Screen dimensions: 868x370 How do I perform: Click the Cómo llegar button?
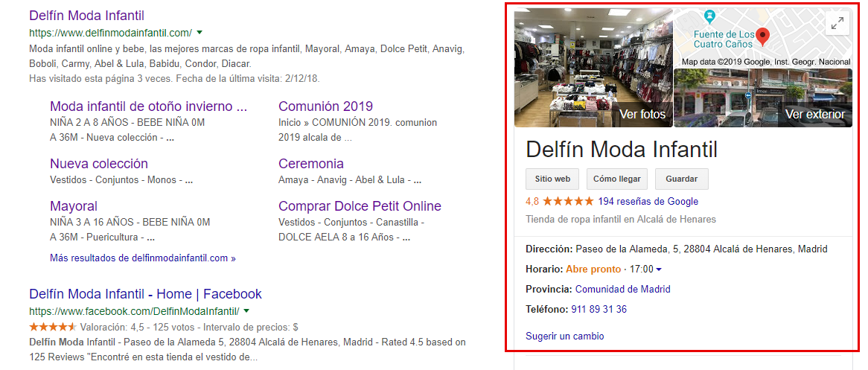616,179
